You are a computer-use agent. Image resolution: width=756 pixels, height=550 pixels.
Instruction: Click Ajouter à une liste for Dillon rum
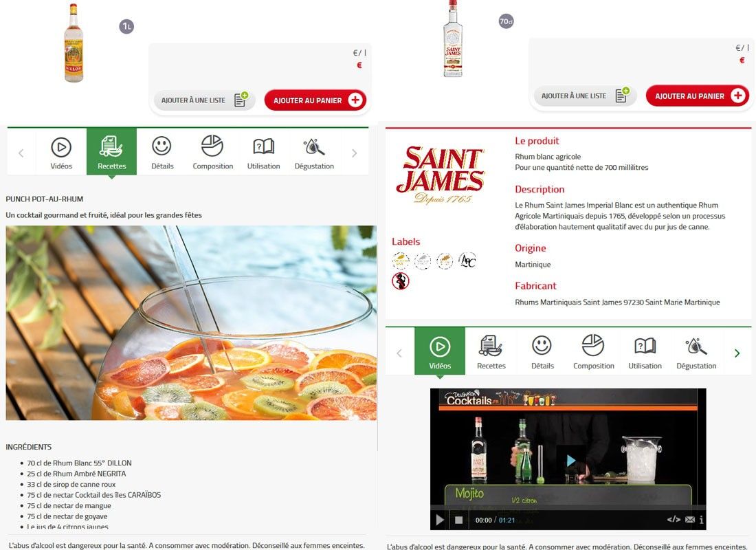[x=204, y=100]
